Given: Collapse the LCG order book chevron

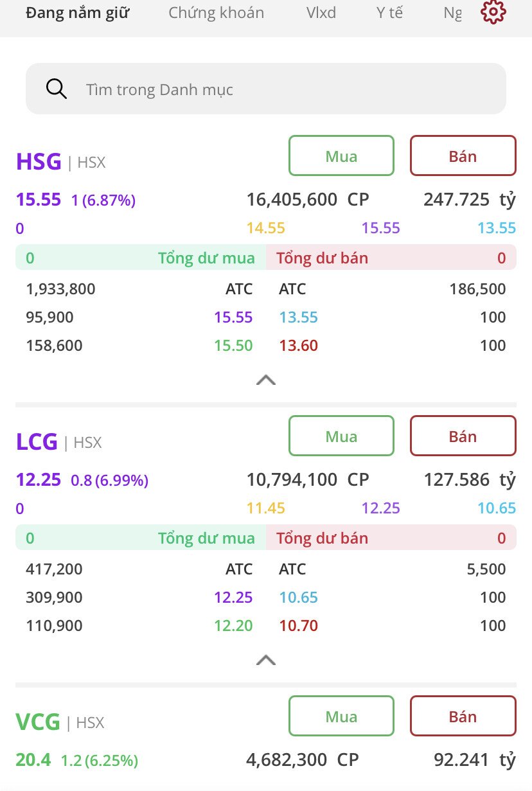Looking at the screenshot, I should [266, 660].
